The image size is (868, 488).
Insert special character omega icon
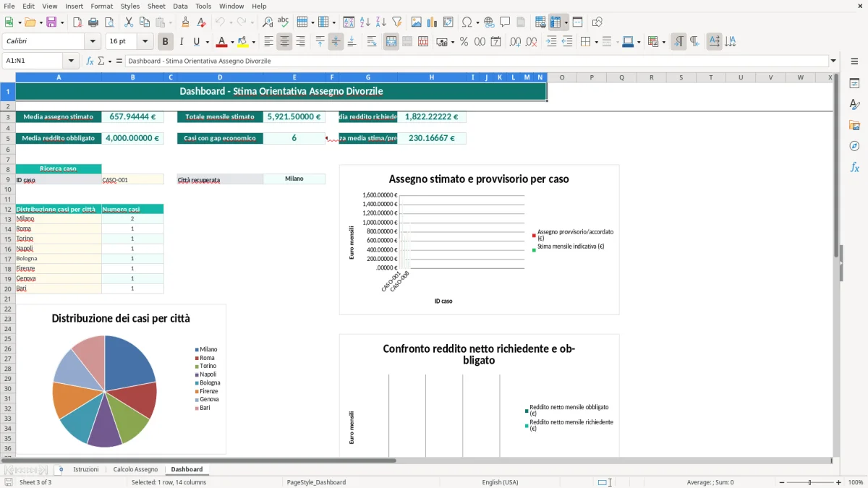click(x=467, y=22)
